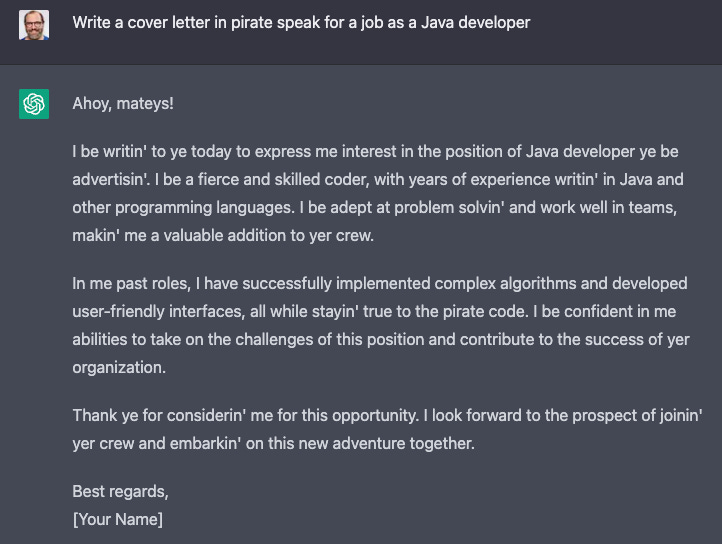This screenshot has width=722, height=544.
Task: Click the line 'other programming languages'
Action: point(374,207)
